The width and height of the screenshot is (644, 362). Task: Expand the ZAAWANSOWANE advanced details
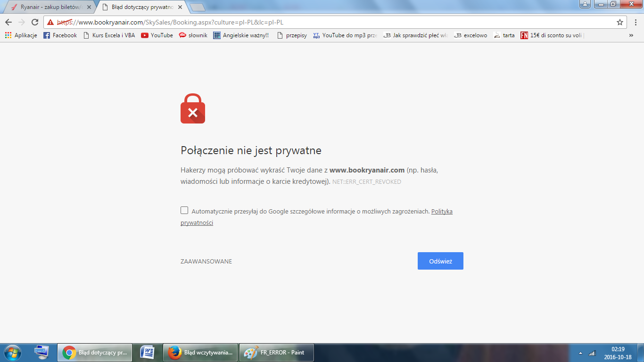coord(206,262)
